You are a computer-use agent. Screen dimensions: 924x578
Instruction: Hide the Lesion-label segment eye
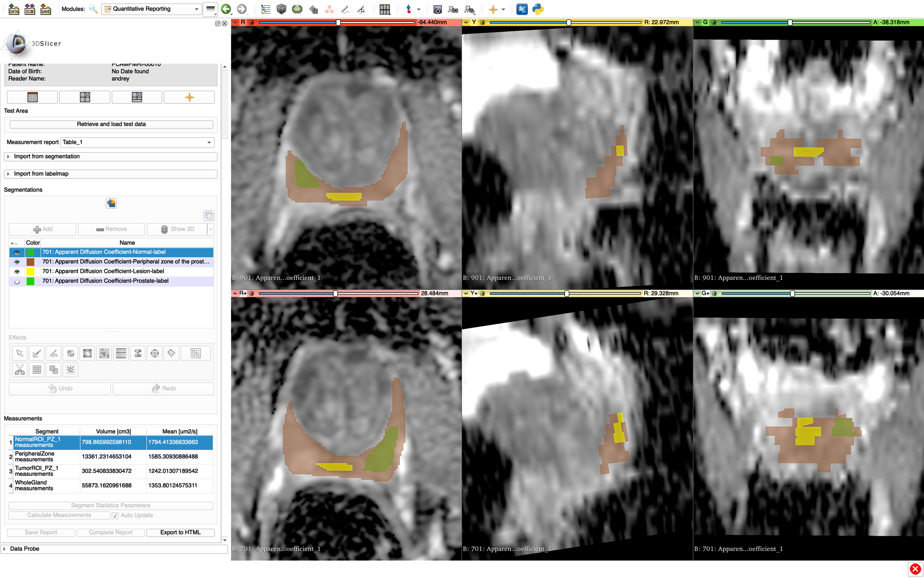pyautogui.click(x=17, y=272)
